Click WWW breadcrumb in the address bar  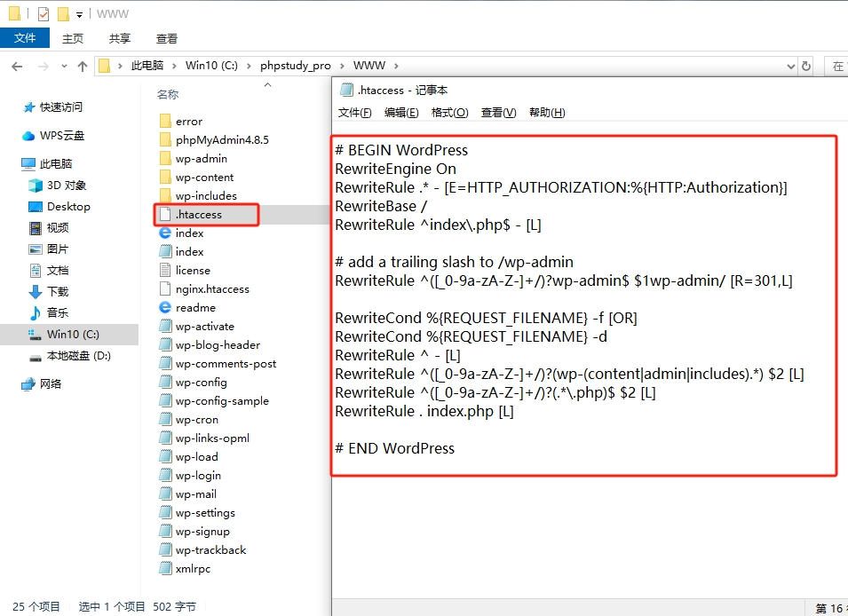pos(369,66)
